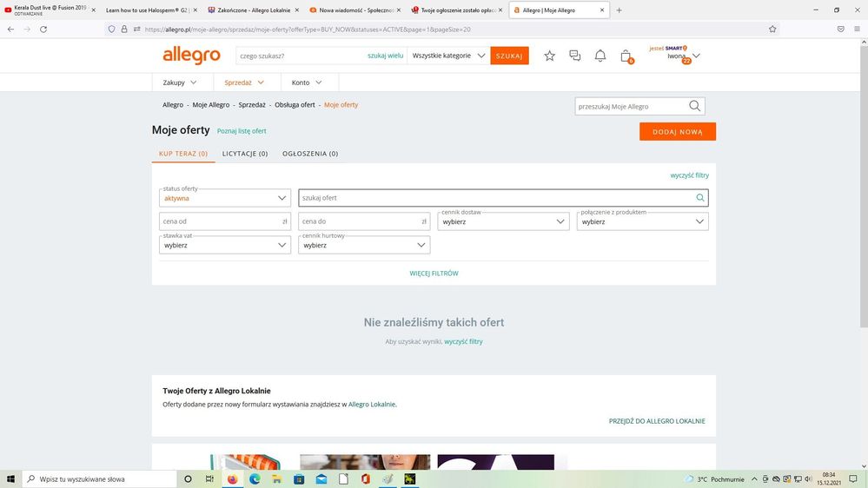Screen dimensions: 868x488
Task: Click the Windows taskbar search box
Action: (x=100, y=479)
